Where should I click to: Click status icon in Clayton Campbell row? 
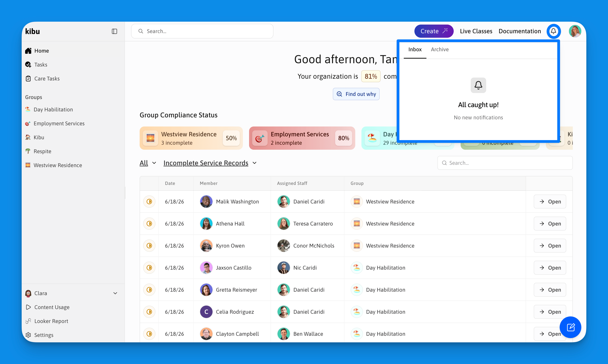149,334
